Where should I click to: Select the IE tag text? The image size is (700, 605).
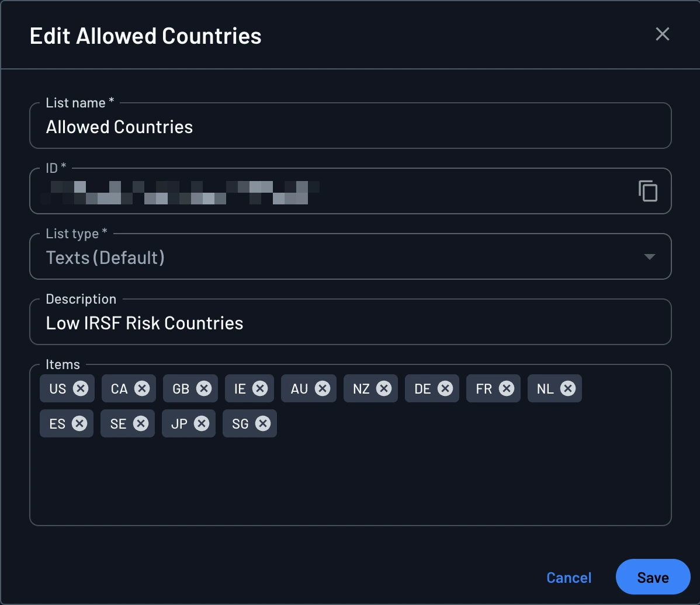[240, 388]
